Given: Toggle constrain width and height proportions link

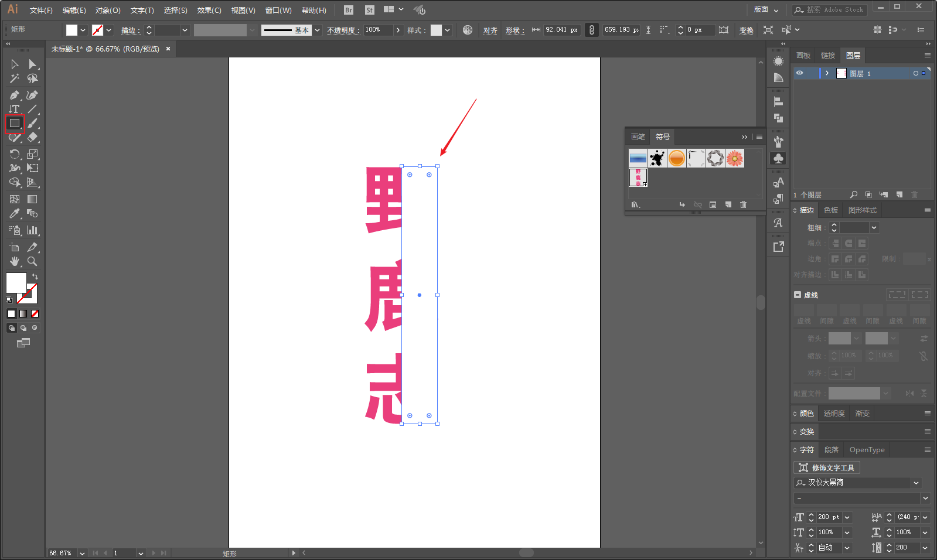Looking at the screenshot, I should [x=592, y=30].
